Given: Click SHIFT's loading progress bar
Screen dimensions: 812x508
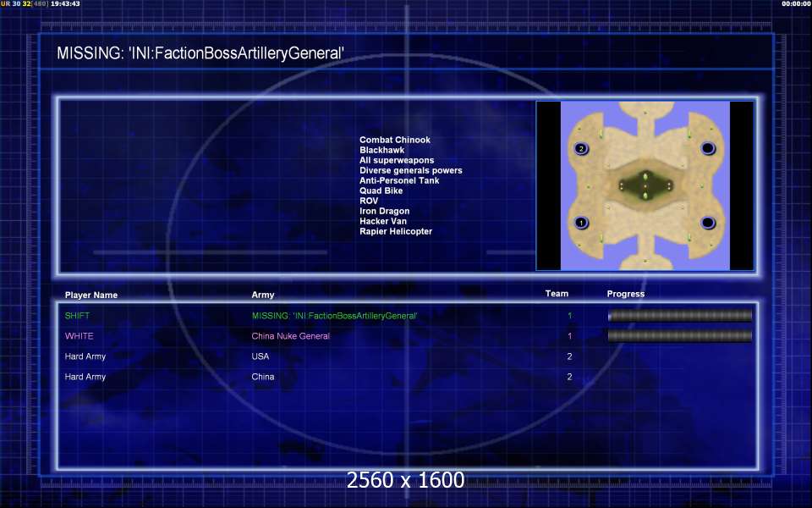Looking at the screenshot, I should click(x=680, y=316).
